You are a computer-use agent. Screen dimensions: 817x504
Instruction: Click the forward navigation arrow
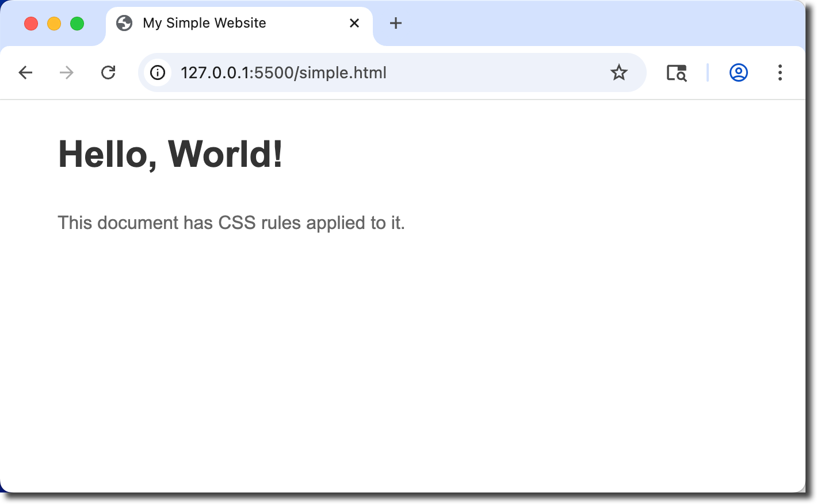pos(67,72)
